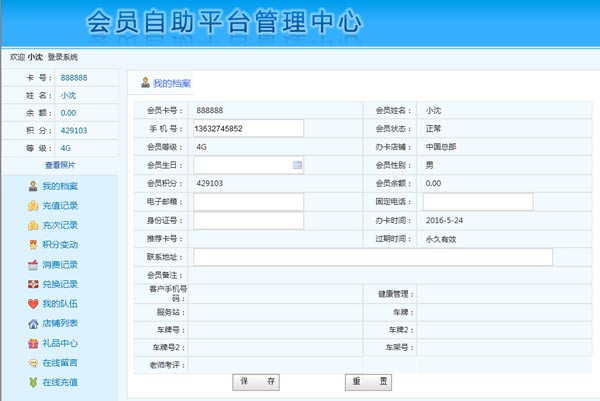Click sidebar 积分 value 429103

click(74, 130)
